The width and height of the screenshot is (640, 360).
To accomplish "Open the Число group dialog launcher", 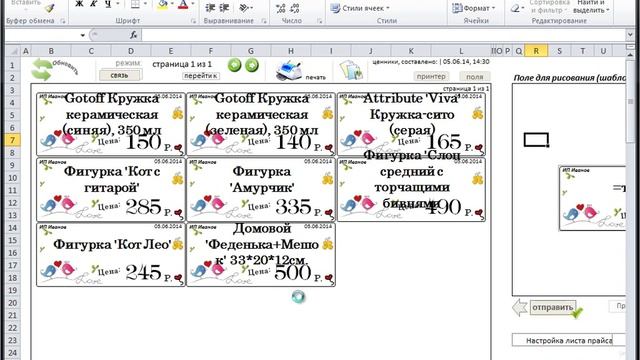I will tap(320, 21).
